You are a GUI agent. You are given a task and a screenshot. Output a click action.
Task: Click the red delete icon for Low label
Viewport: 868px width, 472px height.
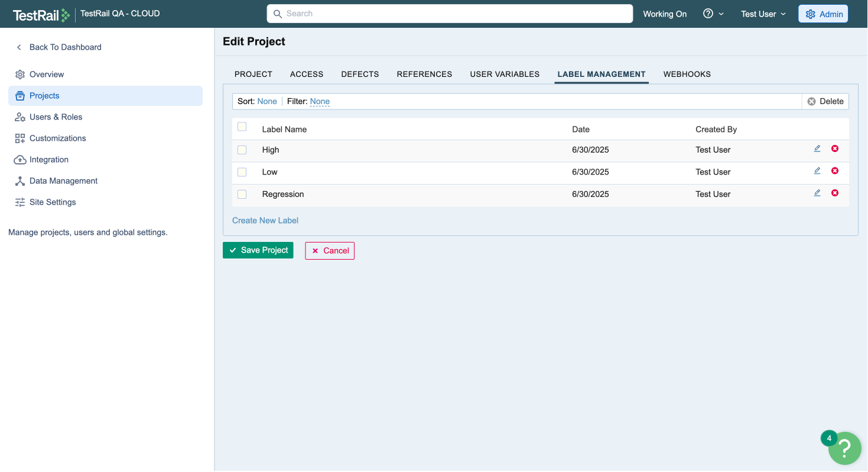click(x=835, y=171)
